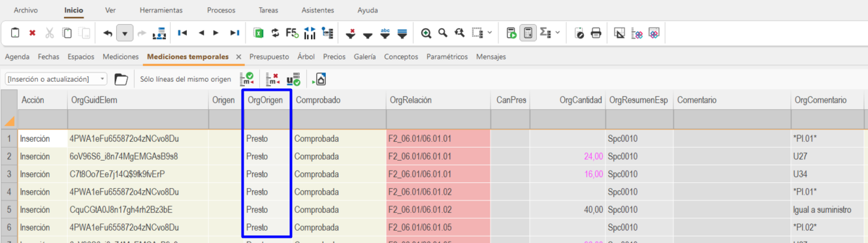Click the underlined U green check icon

pyautogui.click(x=293, y=79)
